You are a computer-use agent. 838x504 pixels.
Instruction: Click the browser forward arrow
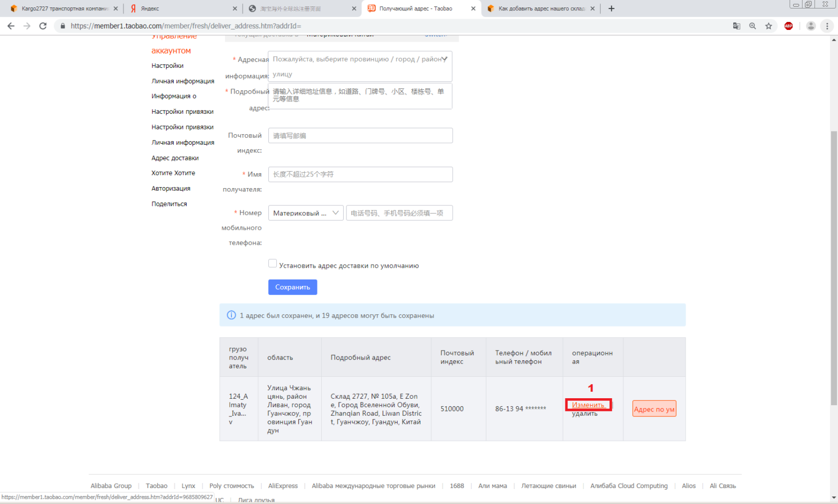27,26
